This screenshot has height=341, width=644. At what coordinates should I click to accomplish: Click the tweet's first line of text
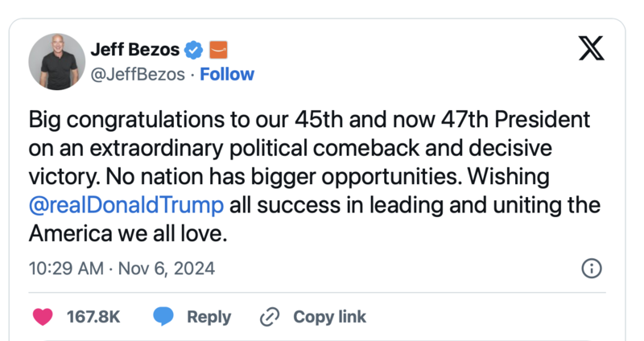pyautogui.click(x=309, y=121)
